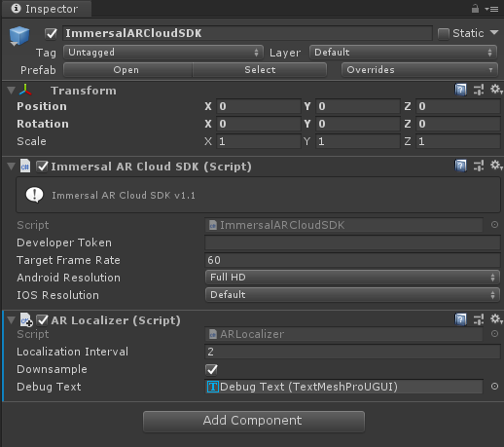Click the blue GameObject cube icon
Image resolution: width=504 pixels, height=447 pixels.
point(19,36)
